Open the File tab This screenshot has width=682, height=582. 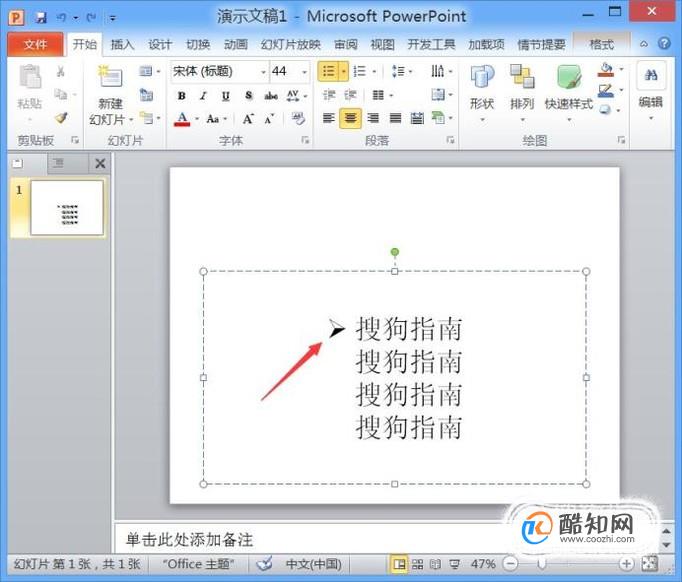[35, 44]
